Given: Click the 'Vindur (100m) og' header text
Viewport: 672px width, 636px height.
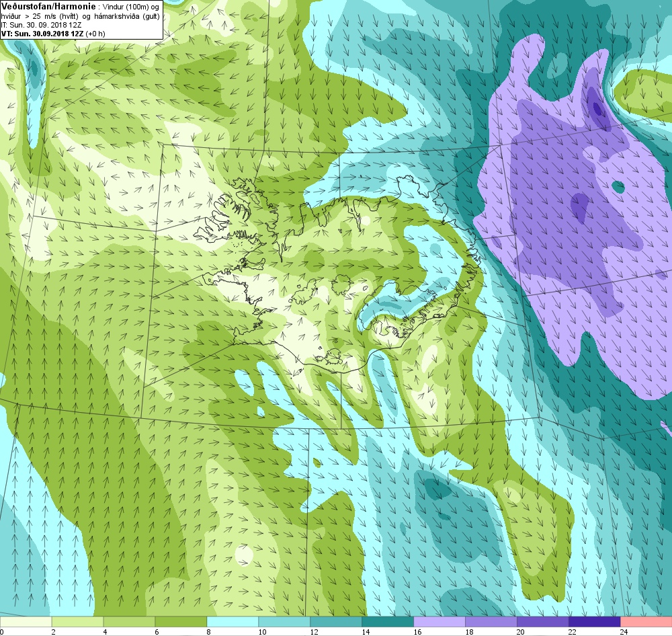Looking at the screenshot, I should click(x=131, y=7).
